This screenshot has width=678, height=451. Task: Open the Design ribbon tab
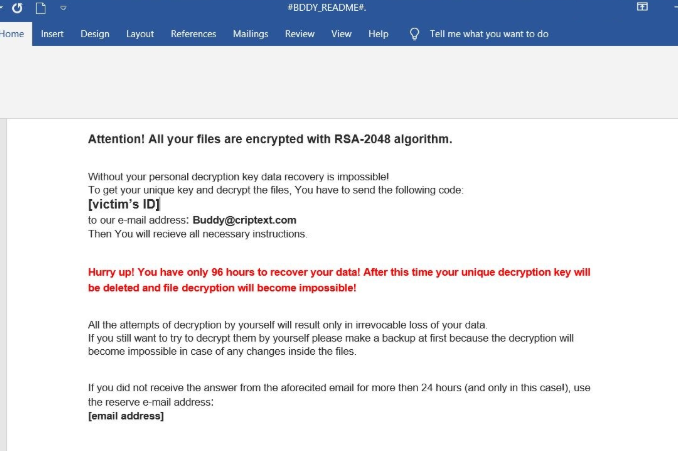tap(95, 34)
